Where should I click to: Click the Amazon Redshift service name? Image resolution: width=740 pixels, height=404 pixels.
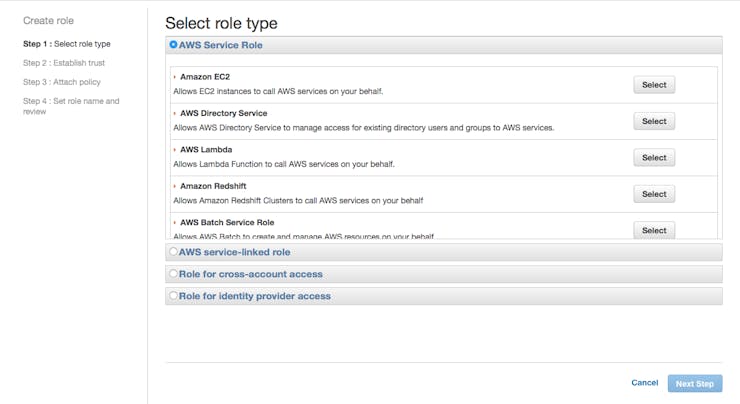click(x=213, y=186)
